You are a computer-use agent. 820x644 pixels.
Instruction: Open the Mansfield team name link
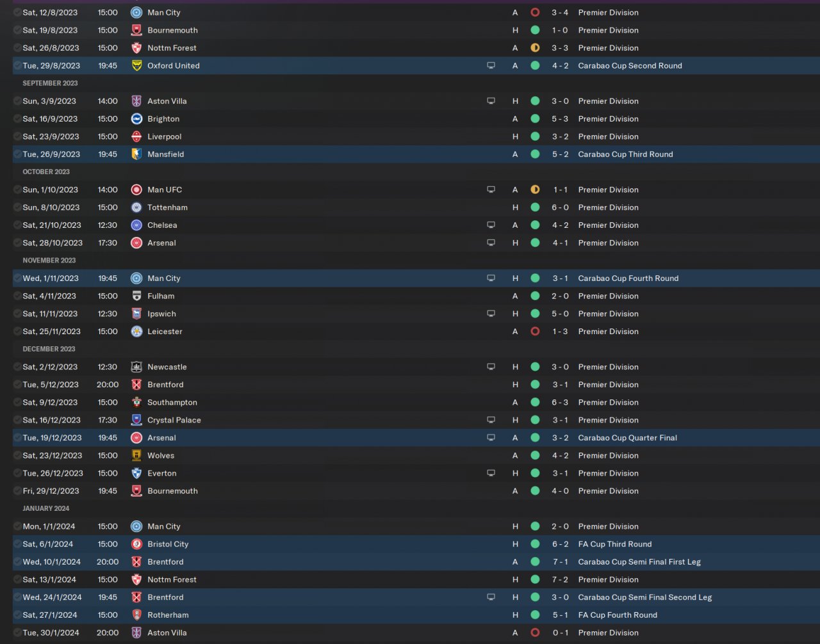tap(165, 154)
